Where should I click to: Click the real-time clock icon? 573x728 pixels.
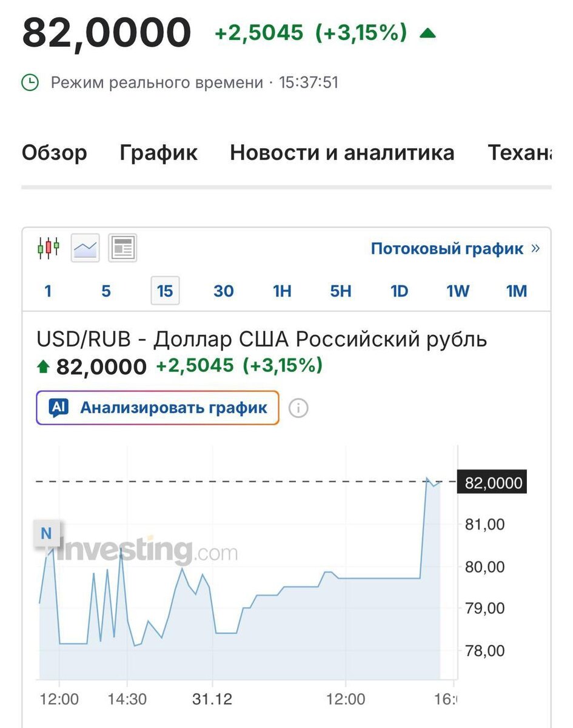pyautogui.click(x=30, y=82)
